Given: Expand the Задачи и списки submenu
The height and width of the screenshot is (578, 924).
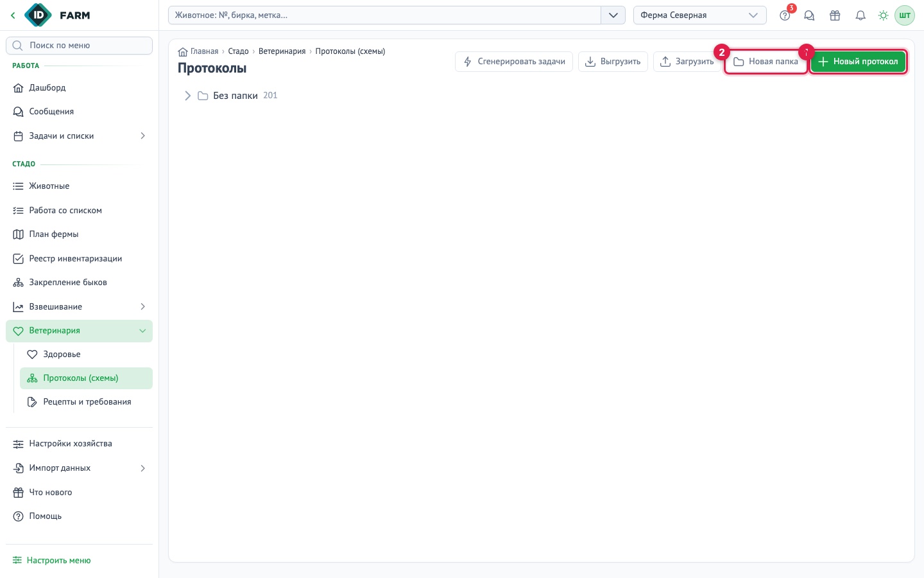Looking at the screenshot, I should point(142,136).
